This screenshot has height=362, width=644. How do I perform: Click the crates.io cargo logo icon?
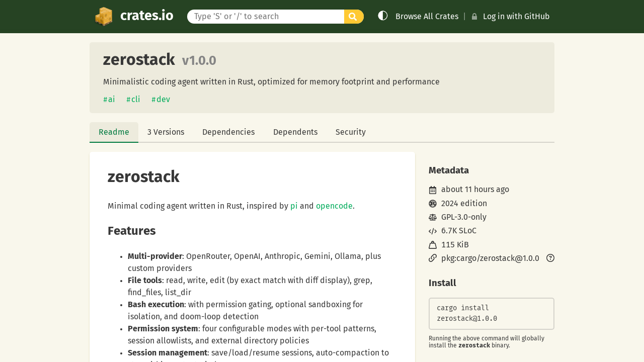(104, 17)
